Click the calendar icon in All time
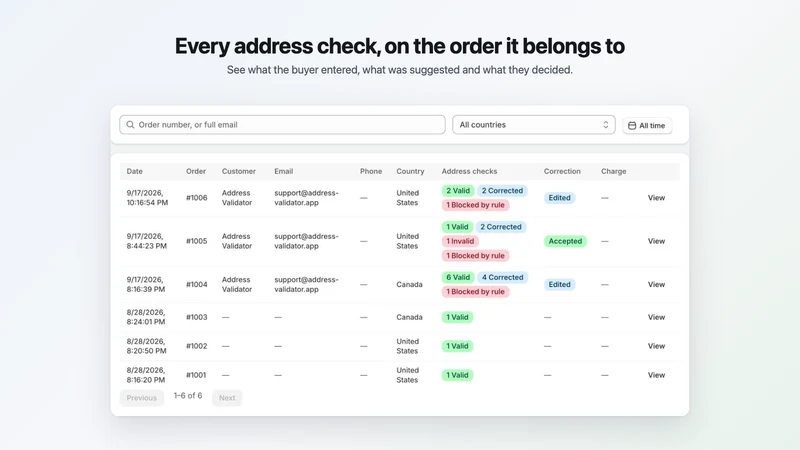800x450 pixels. pos(632,126)
